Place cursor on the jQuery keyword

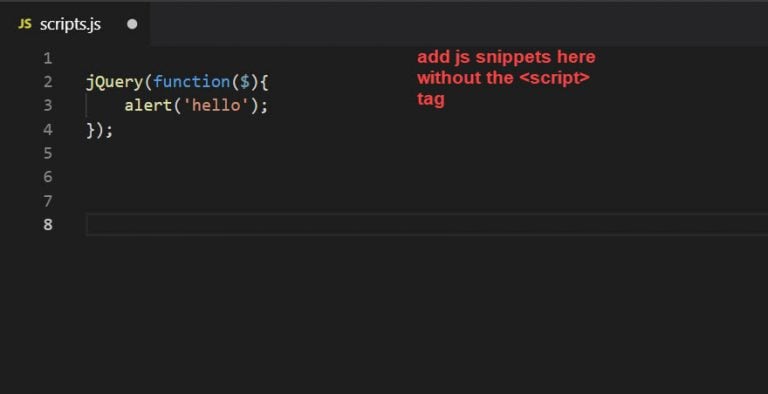115,82
